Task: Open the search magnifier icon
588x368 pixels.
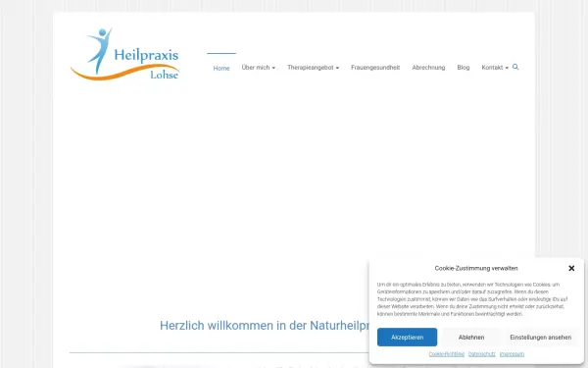Action: click(x=515, y=67)
